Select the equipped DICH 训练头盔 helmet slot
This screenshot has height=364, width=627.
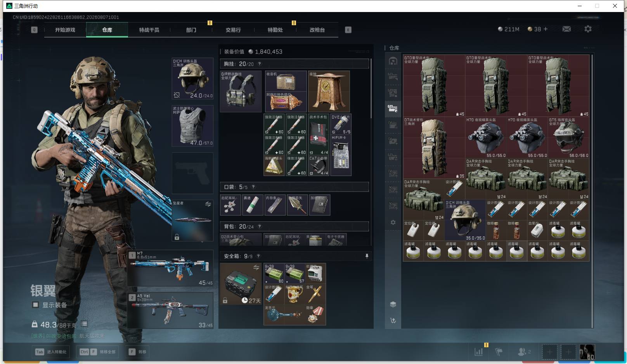pyautogui.click(x=192, y=79)
